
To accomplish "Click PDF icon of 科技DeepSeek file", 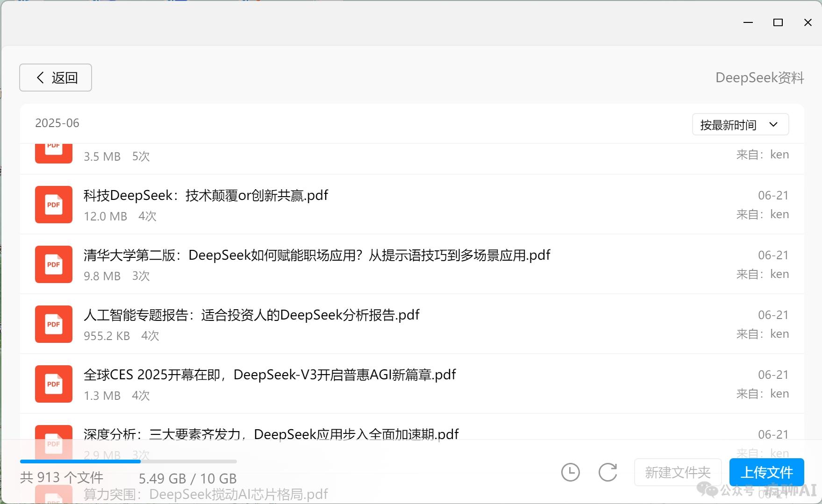I will (x=54, y=205).
